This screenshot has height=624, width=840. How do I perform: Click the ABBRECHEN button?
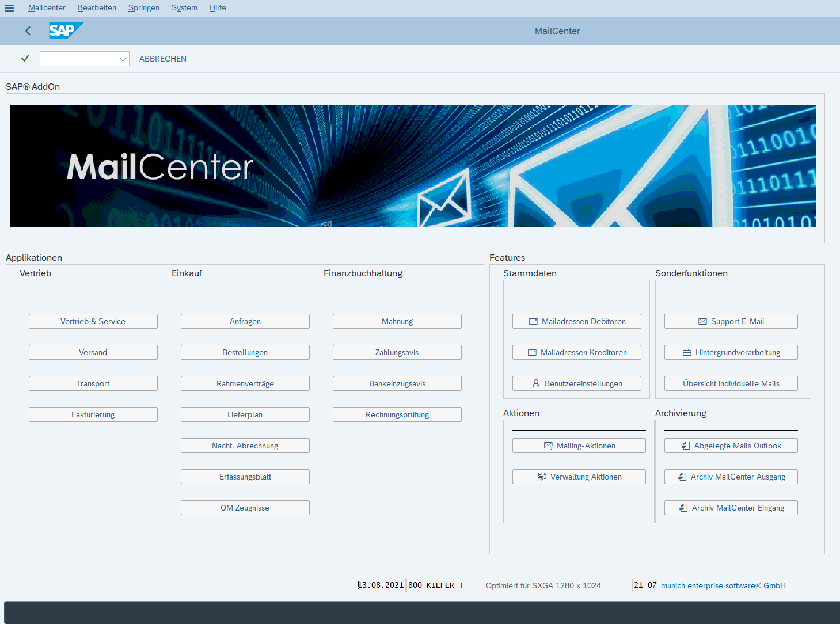[x=162, y=58]
